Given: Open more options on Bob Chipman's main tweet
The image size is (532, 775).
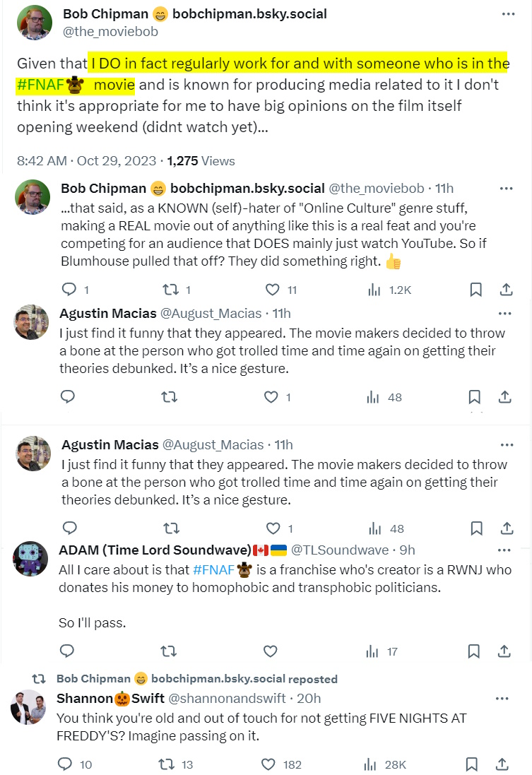Looking at the screenshot, I should 508,14.
